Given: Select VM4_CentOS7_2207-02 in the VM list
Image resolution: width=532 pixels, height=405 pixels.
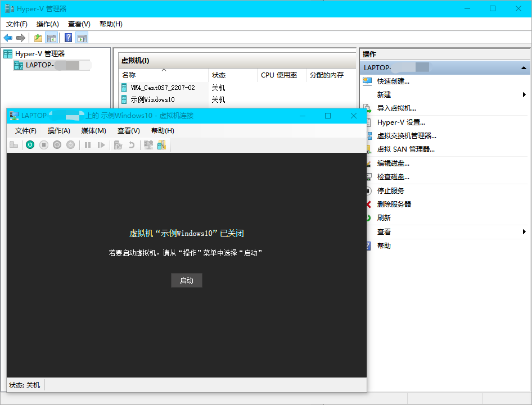Looking at the screenshot, I should (x=163, y=88).
